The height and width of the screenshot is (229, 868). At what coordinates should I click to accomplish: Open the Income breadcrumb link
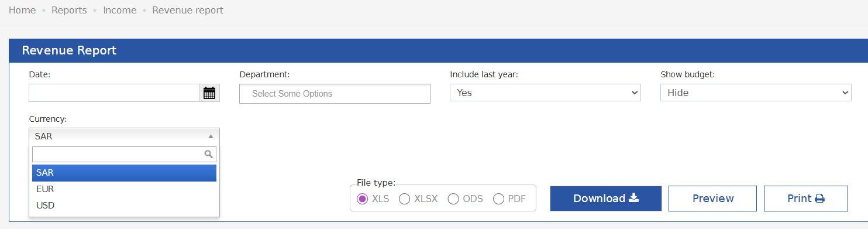click(x=120, y=10)
